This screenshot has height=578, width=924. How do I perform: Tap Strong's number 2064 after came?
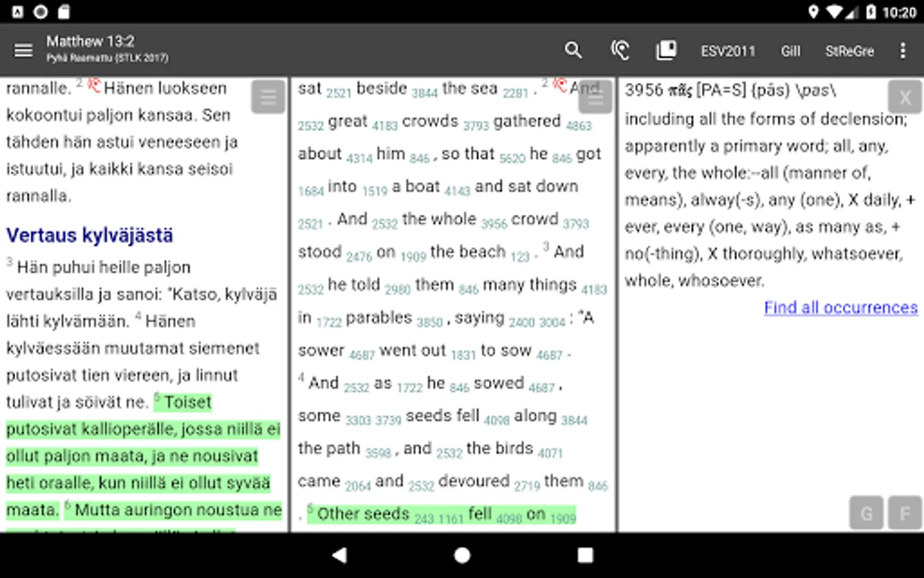358,486
